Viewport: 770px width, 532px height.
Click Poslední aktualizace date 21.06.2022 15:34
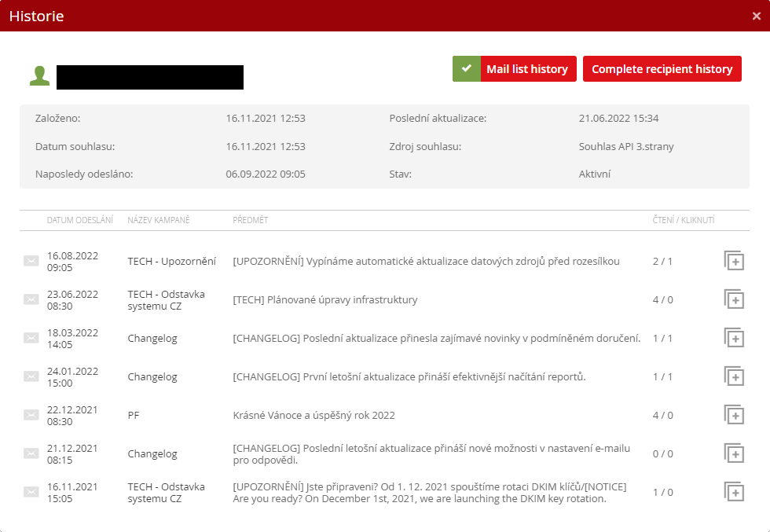point(619,119)
